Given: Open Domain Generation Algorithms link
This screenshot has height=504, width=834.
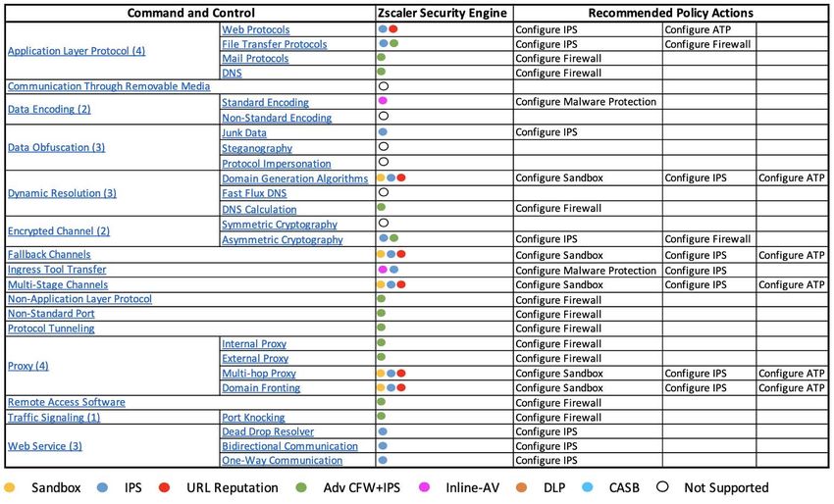Looking at the screenshot, I should pyautogui.click(x=295, y=178).
